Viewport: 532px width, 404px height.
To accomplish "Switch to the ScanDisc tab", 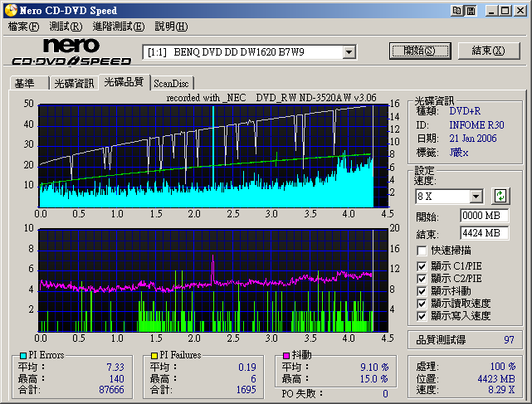I will point(171,83).
